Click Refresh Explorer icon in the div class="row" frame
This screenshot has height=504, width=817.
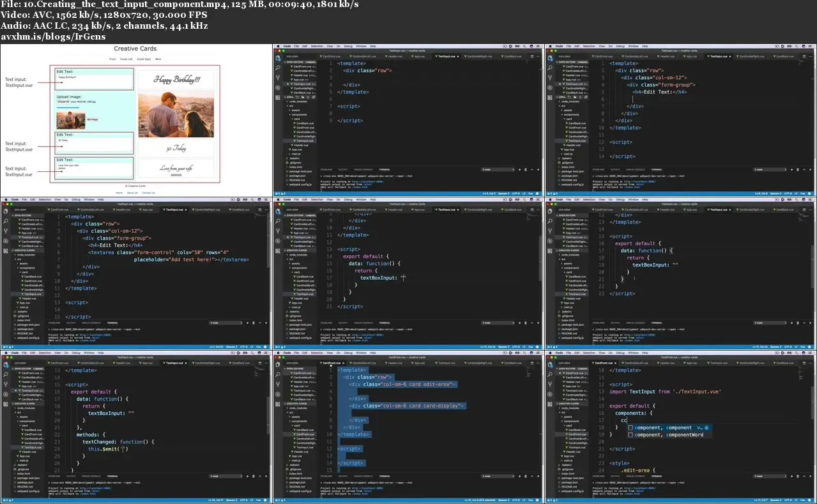[308, 97]
